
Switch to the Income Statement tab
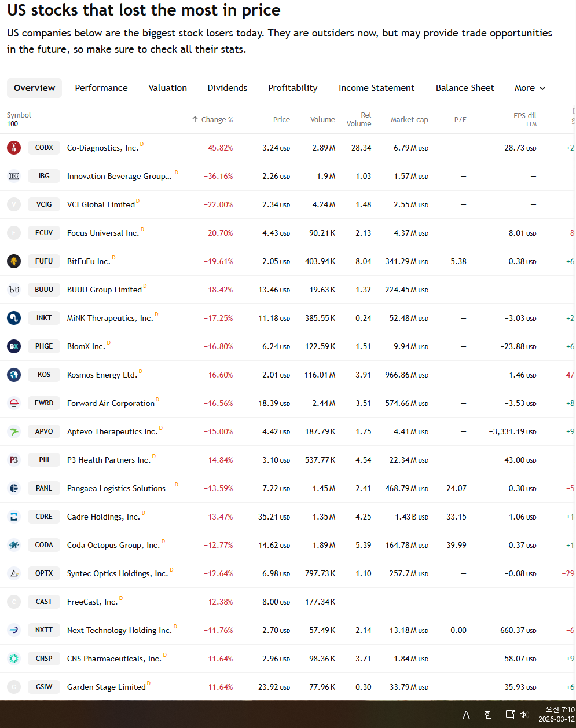(x=376, y=88)
